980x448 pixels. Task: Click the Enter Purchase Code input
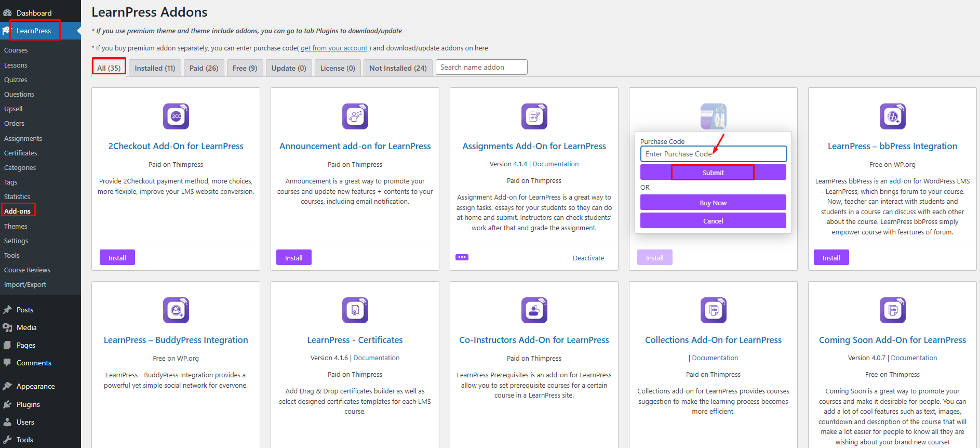(x=714, y=154)
